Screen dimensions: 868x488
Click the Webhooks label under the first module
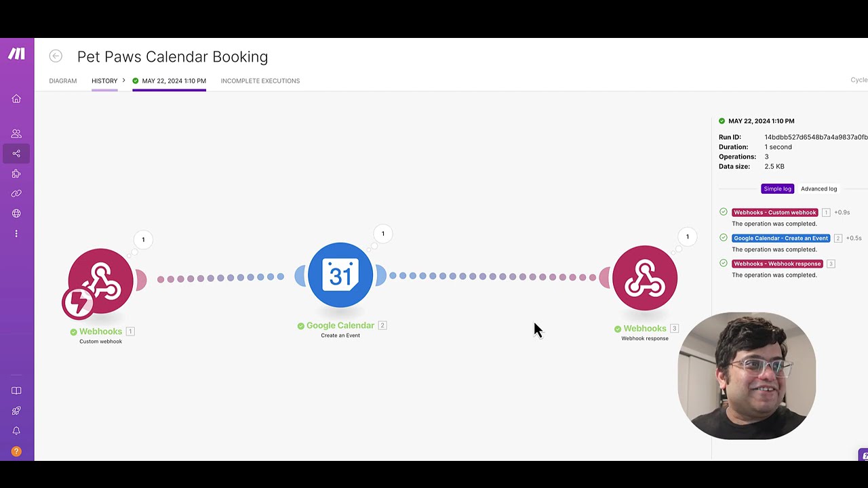tap(100, 331)
